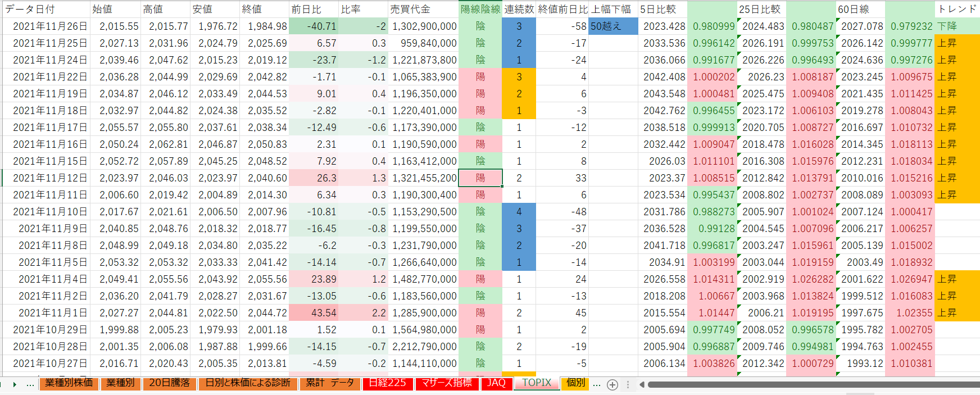Image resolution: width=980 pixels, height=395 pixels.
Task: Switch to the 日経225 sheet tab
Action: (x=388, y=383)
